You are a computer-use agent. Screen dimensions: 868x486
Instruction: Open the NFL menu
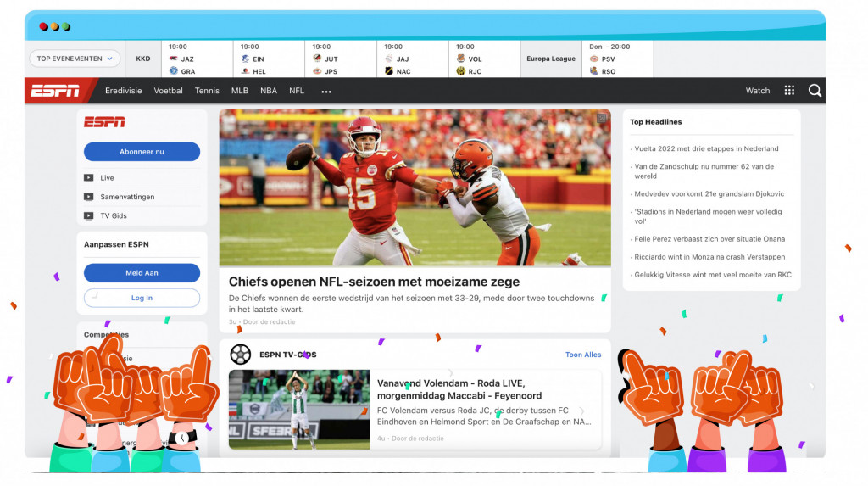pos(297,91)
